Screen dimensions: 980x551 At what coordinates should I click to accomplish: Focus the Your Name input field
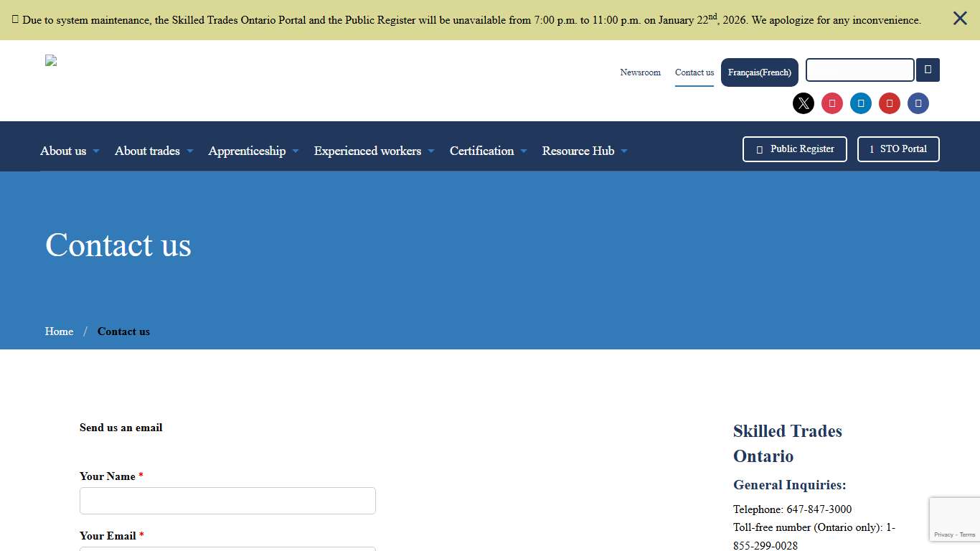coord(227,501)
